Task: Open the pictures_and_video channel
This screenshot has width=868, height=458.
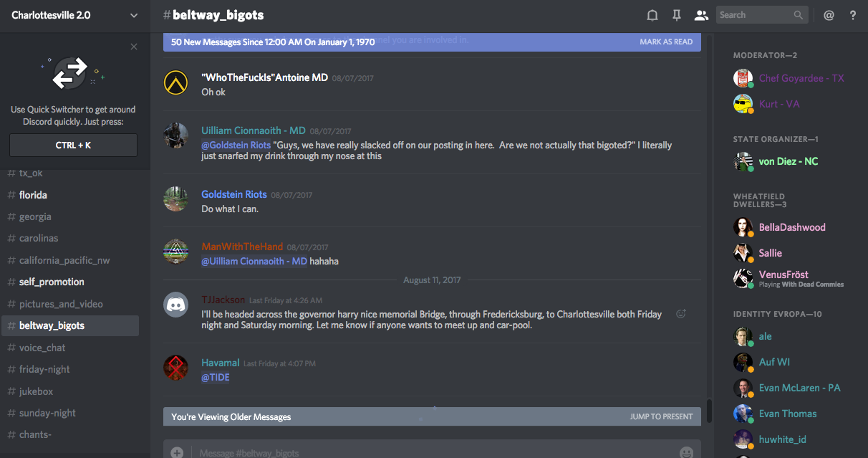Action: 61,304
